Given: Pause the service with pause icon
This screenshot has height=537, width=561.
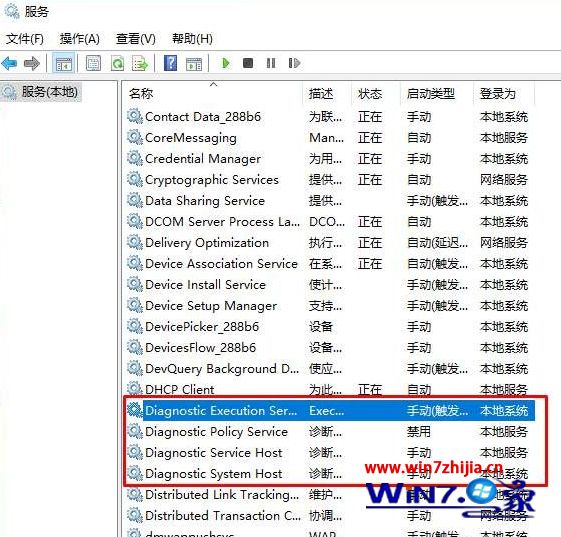Looking at the screenshot, I should coord(271,63).
